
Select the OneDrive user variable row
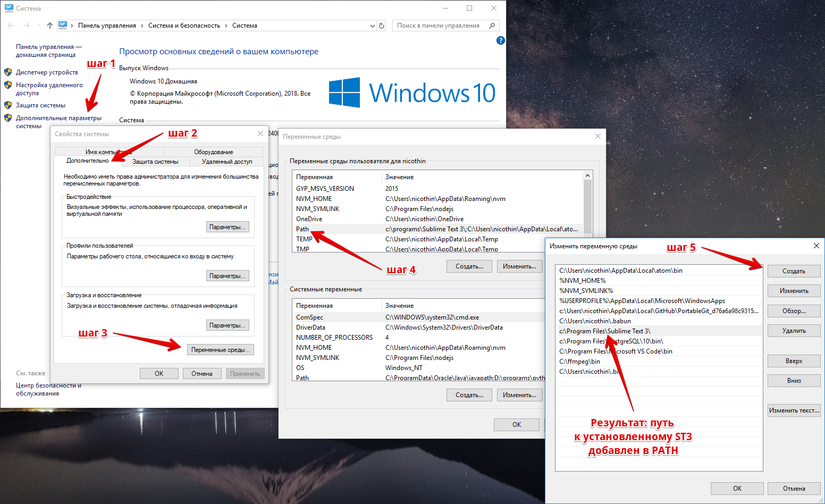tap(437, 219)
